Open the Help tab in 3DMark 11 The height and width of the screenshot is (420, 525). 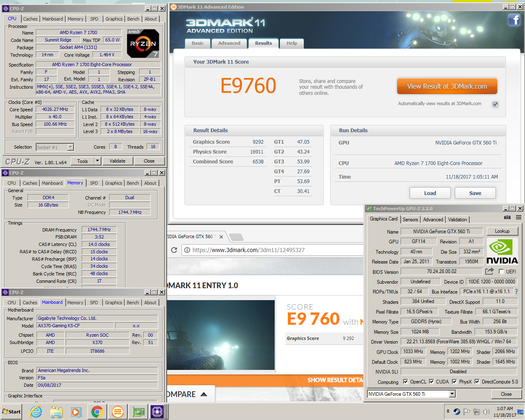point(292,43)
